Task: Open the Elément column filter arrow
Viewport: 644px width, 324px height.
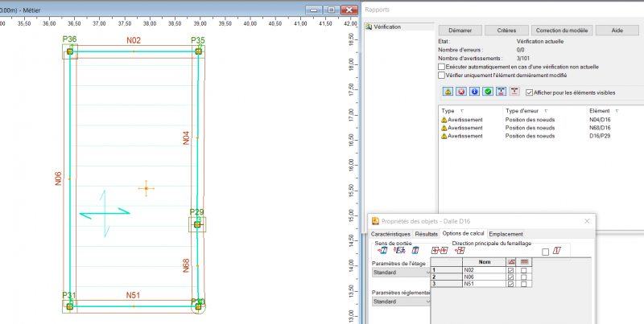Action: 617,111
